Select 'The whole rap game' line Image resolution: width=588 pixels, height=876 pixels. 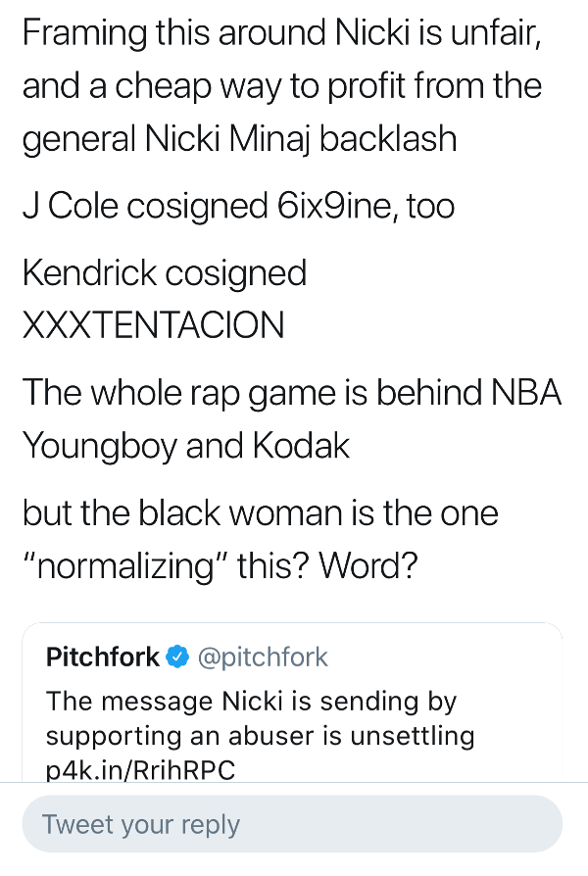click(x=291, y=392)
